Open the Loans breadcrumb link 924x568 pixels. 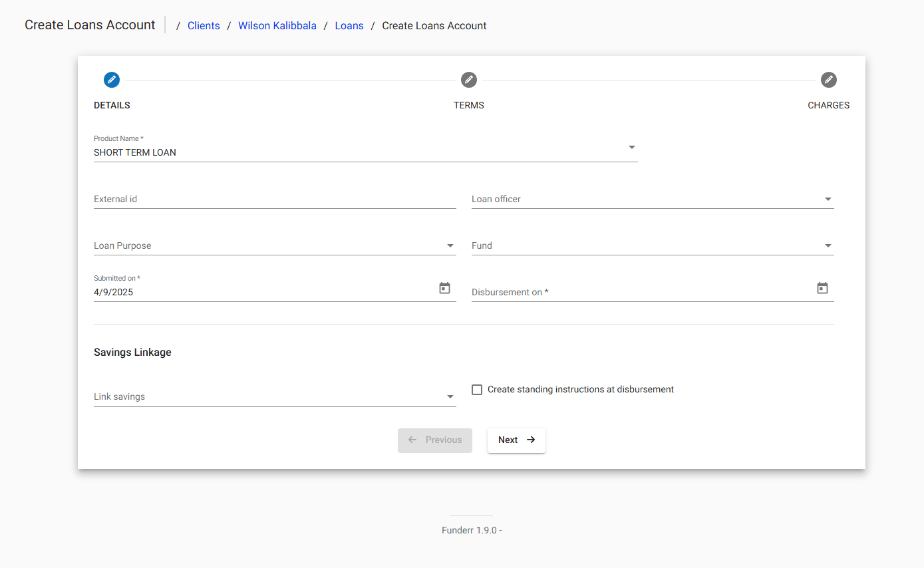click(349, 25)
